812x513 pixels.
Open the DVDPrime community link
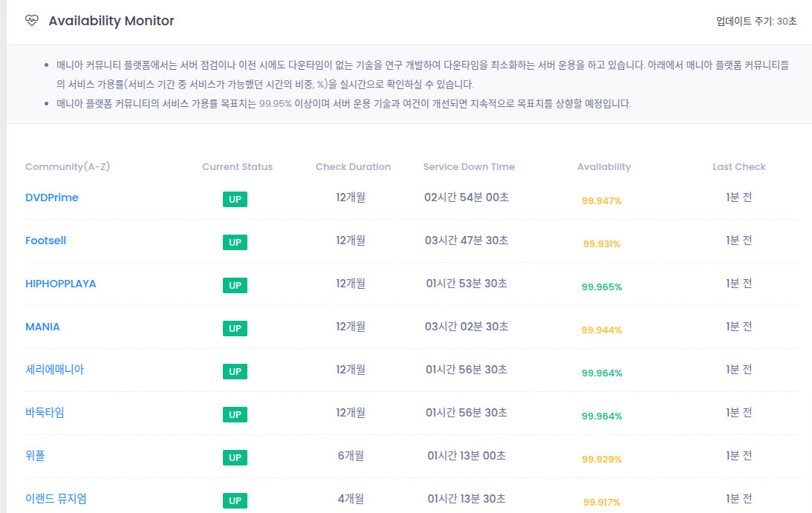[x=52, y=197]
